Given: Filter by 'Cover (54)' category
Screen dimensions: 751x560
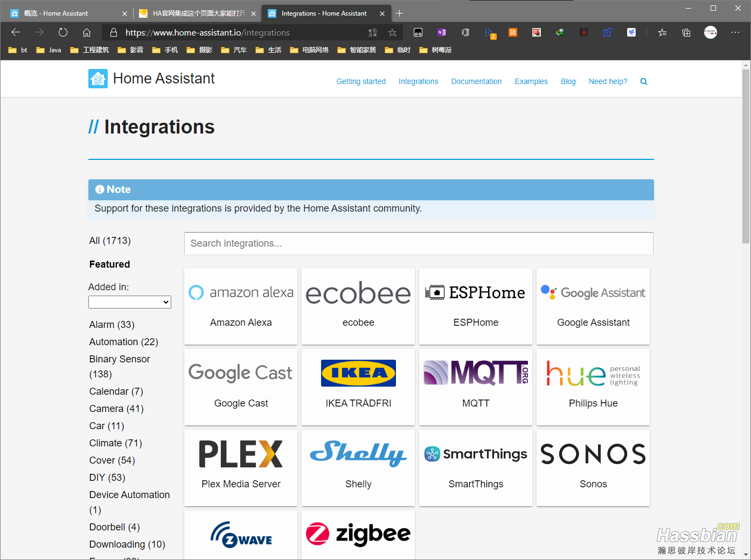Looking at the screenshot, I should 112,460.
